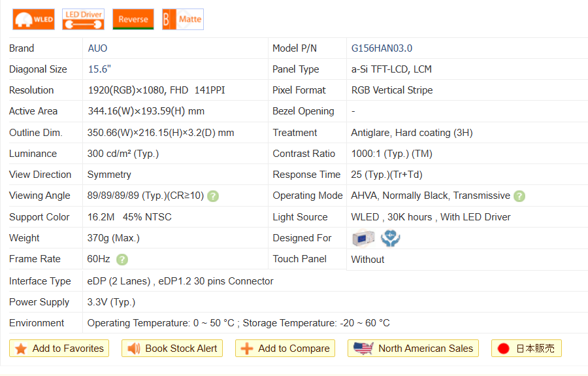This screenshot has height=376, width=588.
Task: Click the Japan sales button with red circle
Action: (526, 349)
